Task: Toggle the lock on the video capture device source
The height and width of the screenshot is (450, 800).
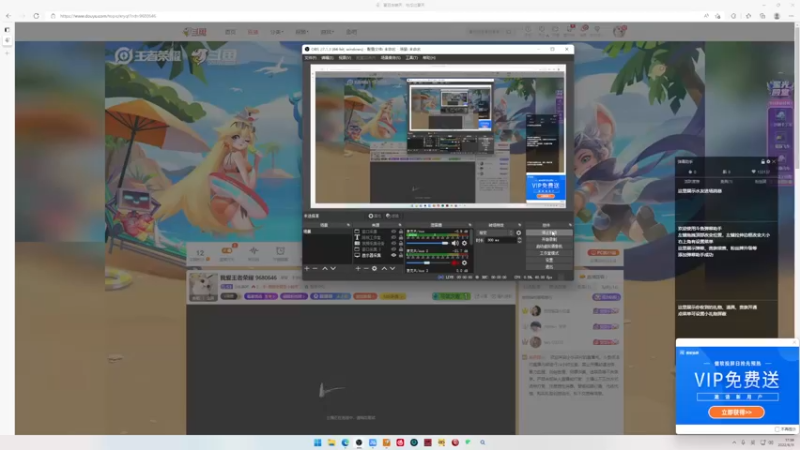Action: [401, 243]
